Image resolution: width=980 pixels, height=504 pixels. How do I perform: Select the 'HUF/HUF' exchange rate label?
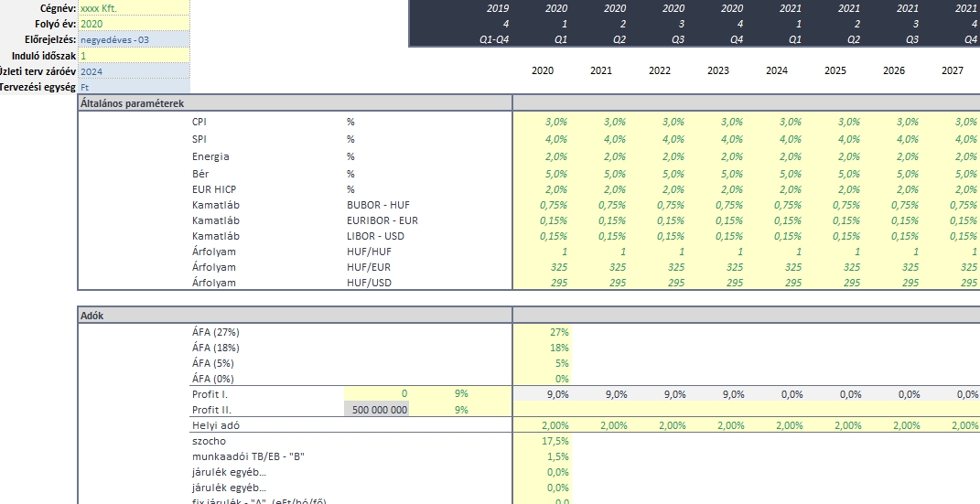[370, 252]
